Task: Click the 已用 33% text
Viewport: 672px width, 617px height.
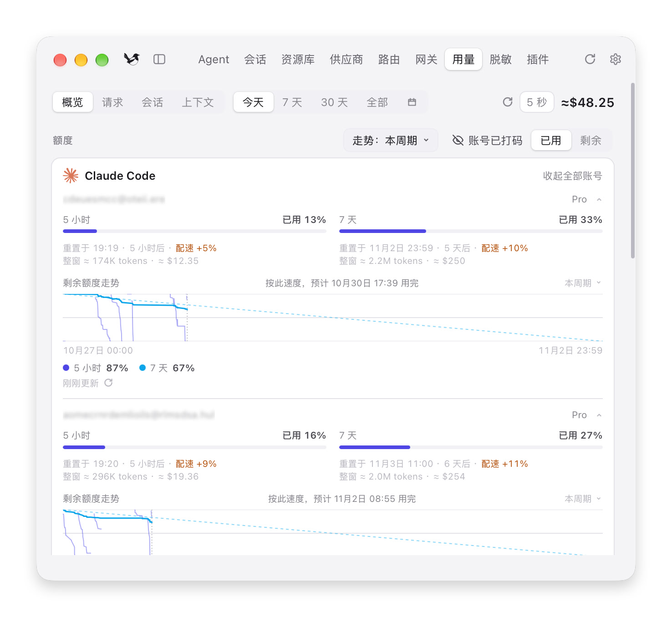Action: (580, 220)
